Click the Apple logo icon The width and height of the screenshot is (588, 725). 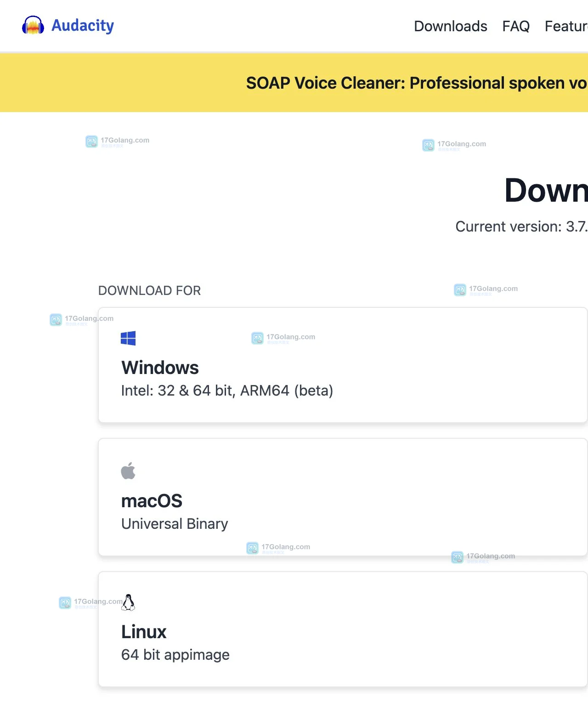coord(128,470)
